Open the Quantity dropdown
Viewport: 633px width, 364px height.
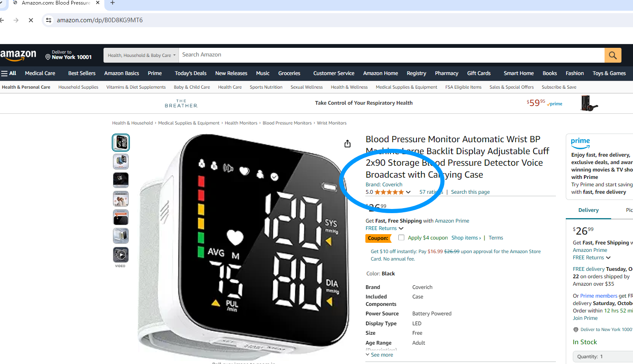603,357
